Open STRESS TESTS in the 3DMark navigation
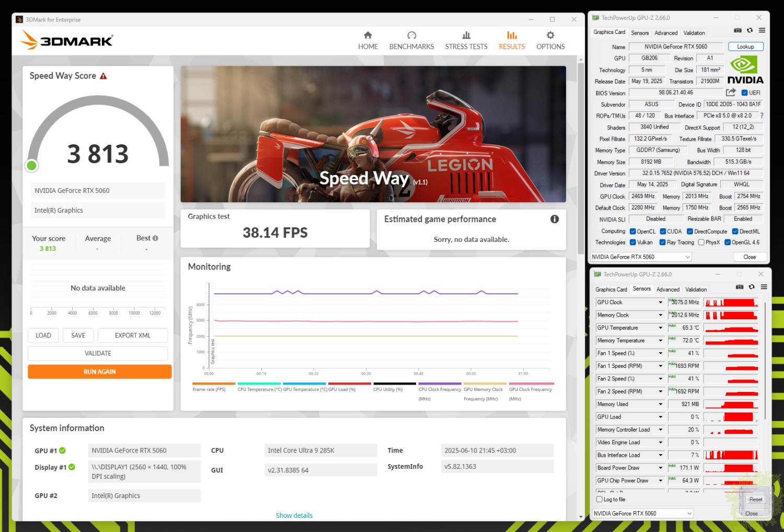This screenshot has width=784, height=532. point(466,40)
